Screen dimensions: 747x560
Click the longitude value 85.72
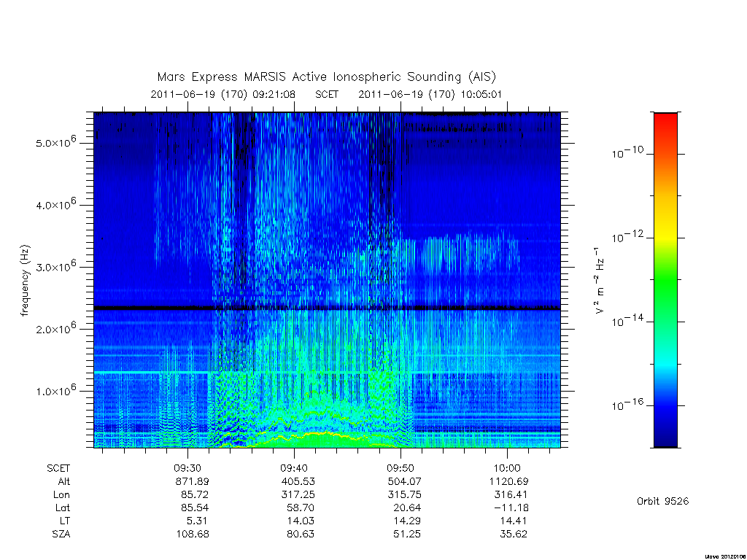pyautogui.click(x=194, y=495)
